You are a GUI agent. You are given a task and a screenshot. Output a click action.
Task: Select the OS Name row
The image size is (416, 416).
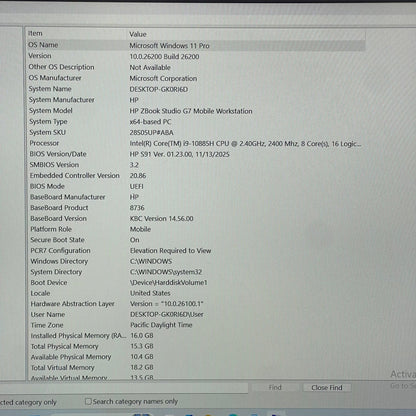pyautogui.click(x=196, y=45)
